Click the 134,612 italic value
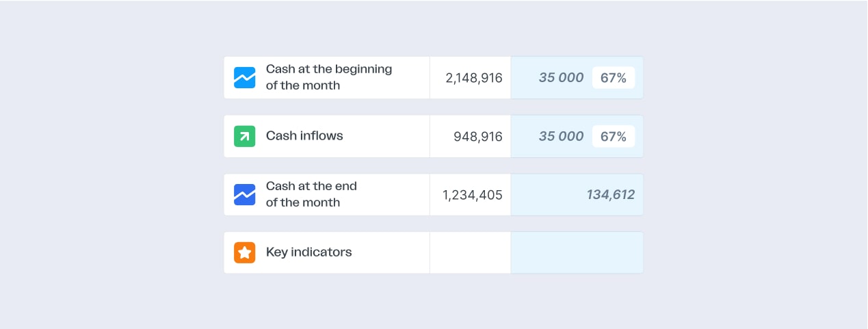This screenshot has height=329, width=868. point(610,195)
